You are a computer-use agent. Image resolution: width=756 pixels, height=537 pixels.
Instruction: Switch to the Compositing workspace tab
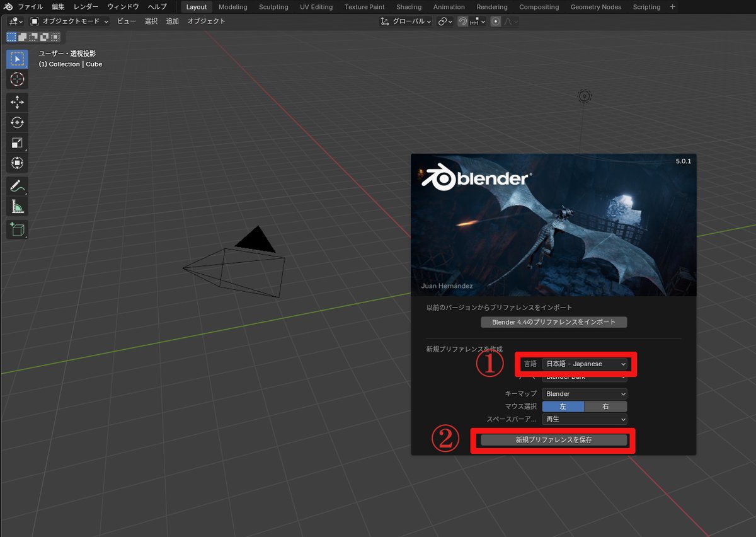(x=539, y=7)
